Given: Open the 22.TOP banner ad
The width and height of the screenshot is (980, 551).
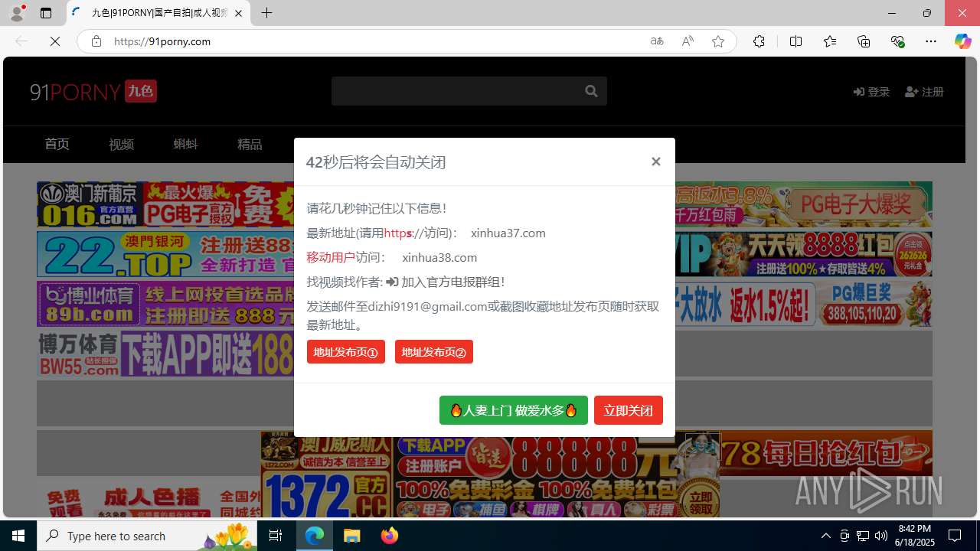Looking at the screenshot, I should [165, 254].
